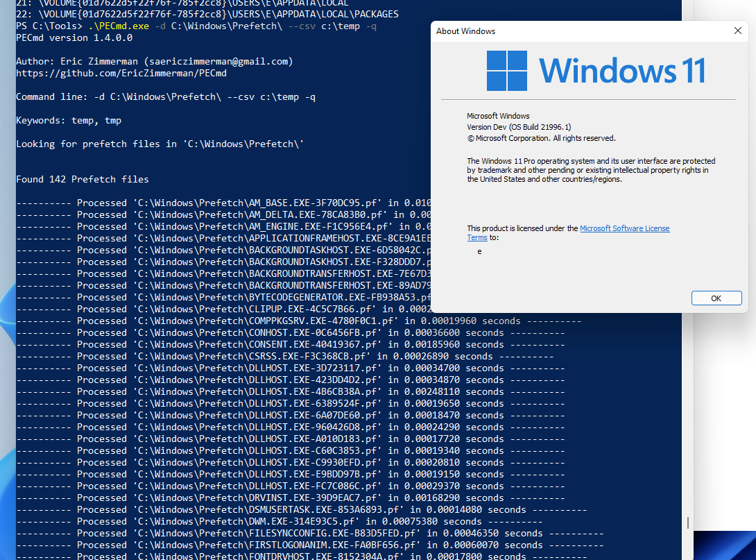Viewport: 756px width, 560px height.
Task: Click the Windows 11 Pro trademark paragraph
Action: click(591, 170)
